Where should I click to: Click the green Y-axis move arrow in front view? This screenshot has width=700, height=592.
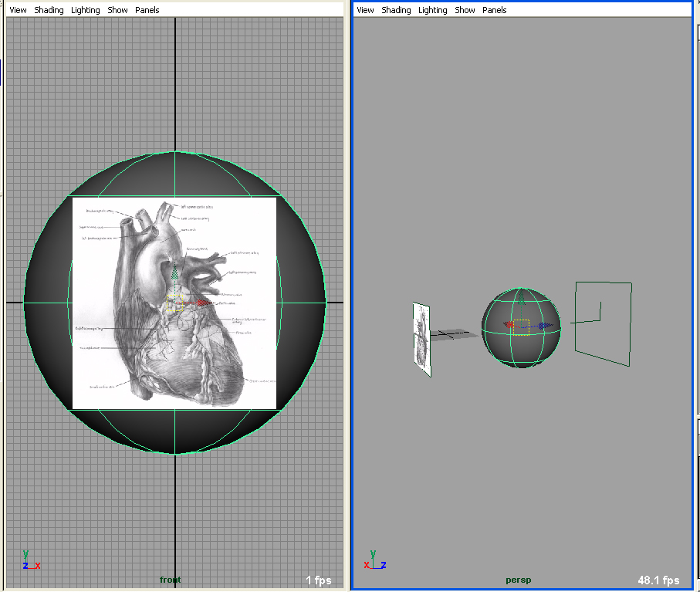coord(175,272)
